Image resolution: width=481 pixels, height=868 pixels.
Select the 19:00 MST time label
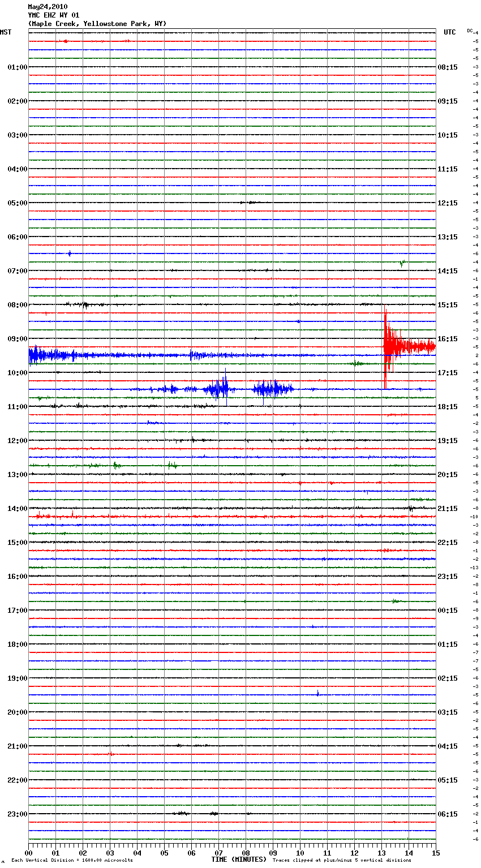(18, 678)
